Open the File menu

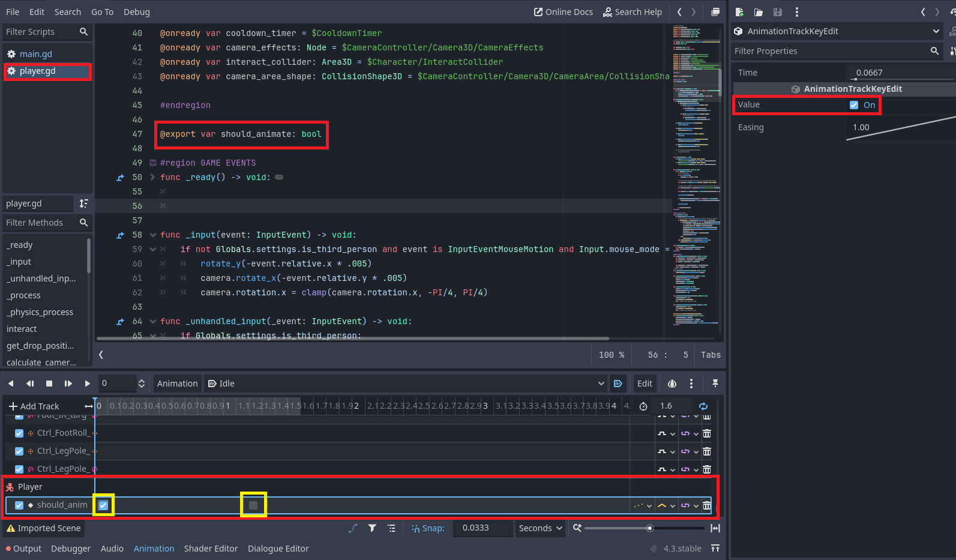pyautogui.click(x=13, y=12)
